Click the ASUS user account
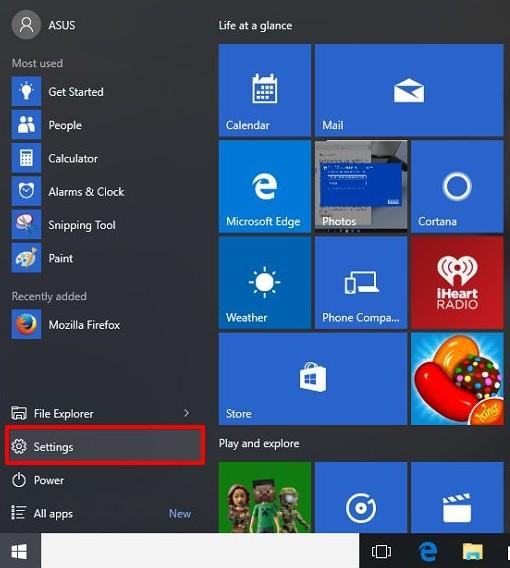Screen dimensions: 510x568 pyautogui.click(x=43, y=25)
